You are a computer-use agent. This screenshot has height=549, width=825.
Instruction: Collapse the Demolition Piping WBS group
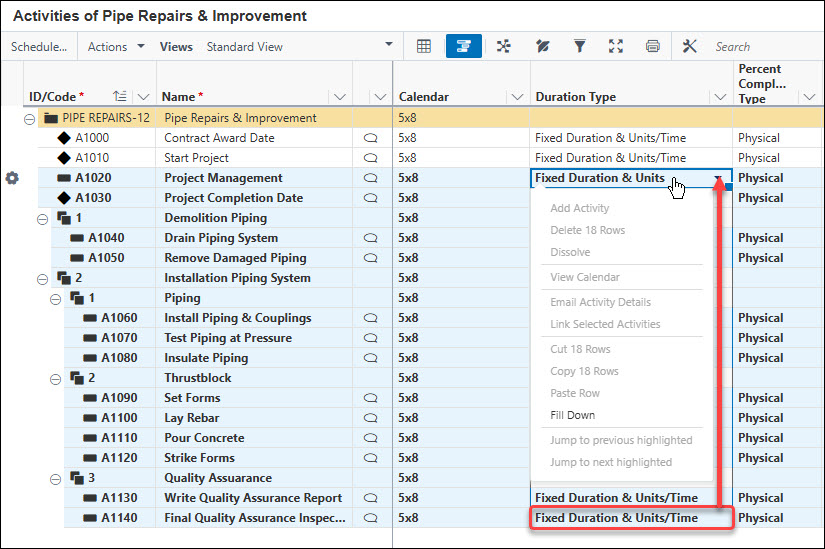(x=43, y=219)
